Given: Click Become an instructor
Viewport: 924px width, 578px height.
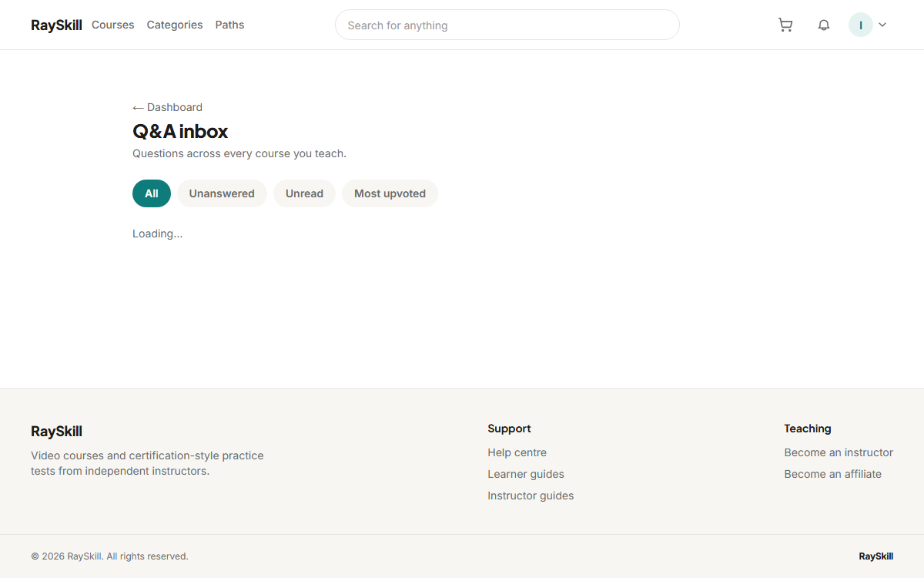Looking at the screenshot, I should click(839, 452).
